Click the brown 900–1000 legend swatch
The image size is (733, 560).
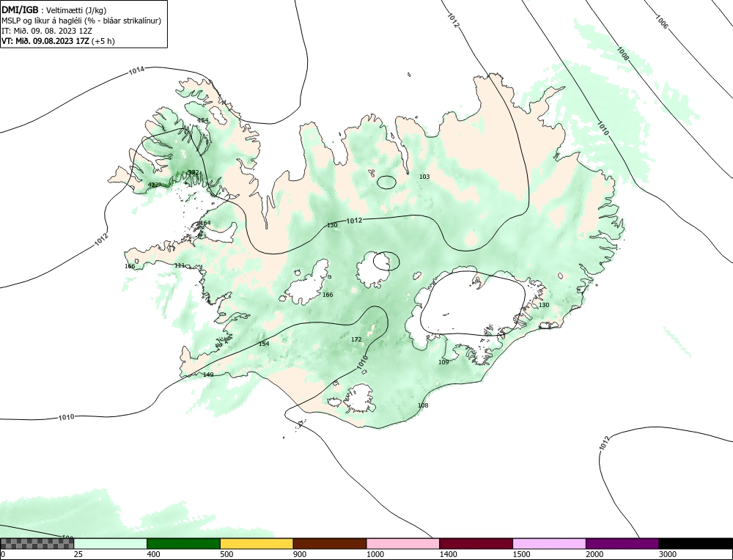[x=330, y=543]
